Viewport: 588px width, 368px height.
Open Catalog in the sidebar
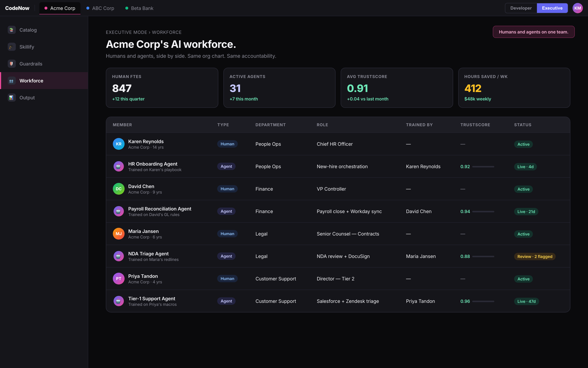pyautogui.click(x=44, y=30)
